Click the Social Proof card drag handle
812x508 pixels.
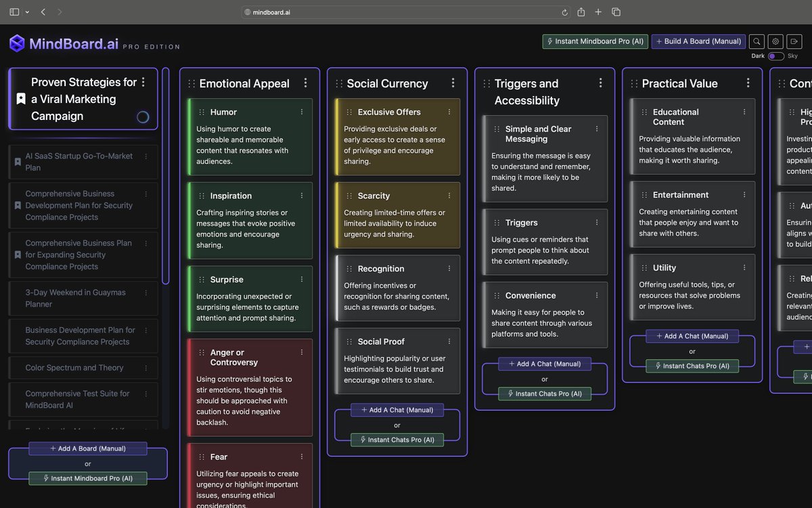coord(349,342)
